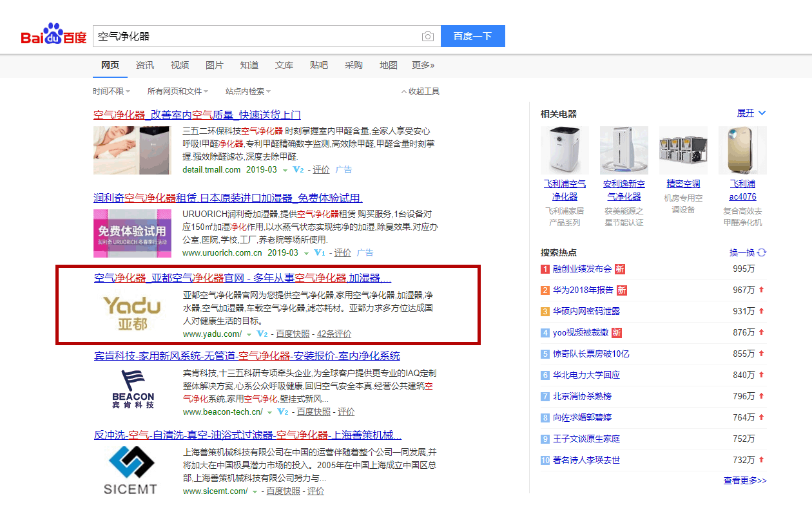812x521 pixels.
Task: Click V1 badge on uruorich.com.cn result
Action: pyautogui.click(x=320, y=253)
